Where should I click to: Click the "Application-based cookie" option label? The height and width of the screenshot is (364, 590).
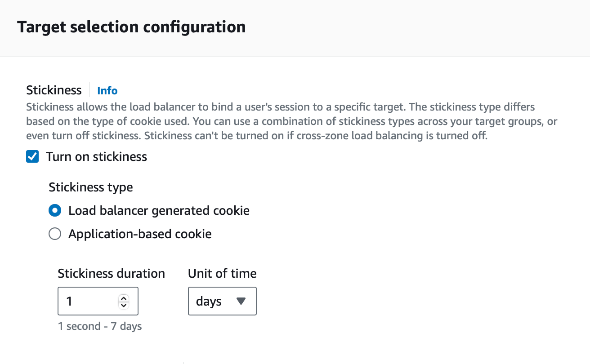click(x=140, y=234)
